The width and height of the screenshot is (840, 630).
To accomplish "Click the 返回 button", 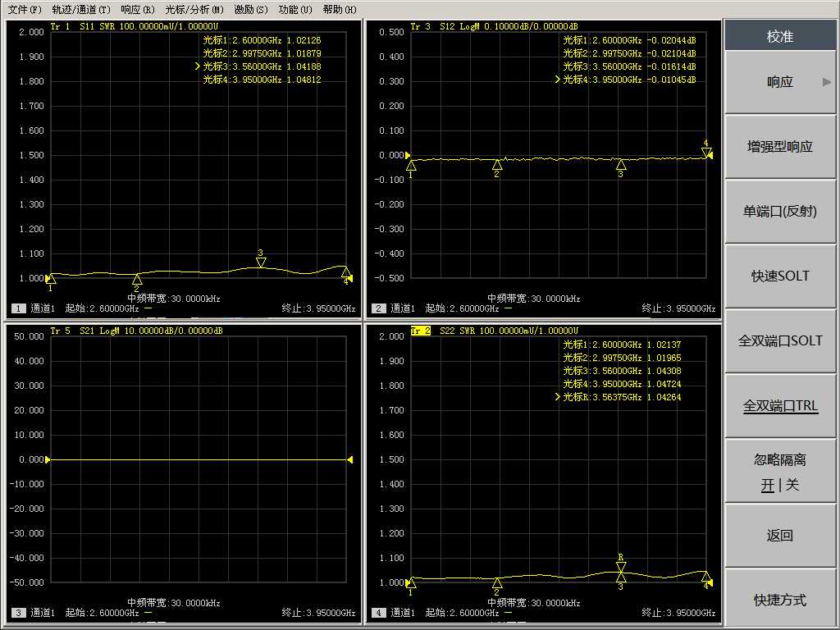I will [x=780, y=536].
